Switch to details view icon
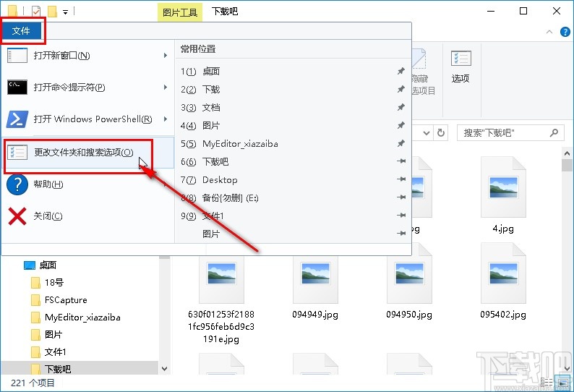This screenshot has height=392, width=574. 547,383
